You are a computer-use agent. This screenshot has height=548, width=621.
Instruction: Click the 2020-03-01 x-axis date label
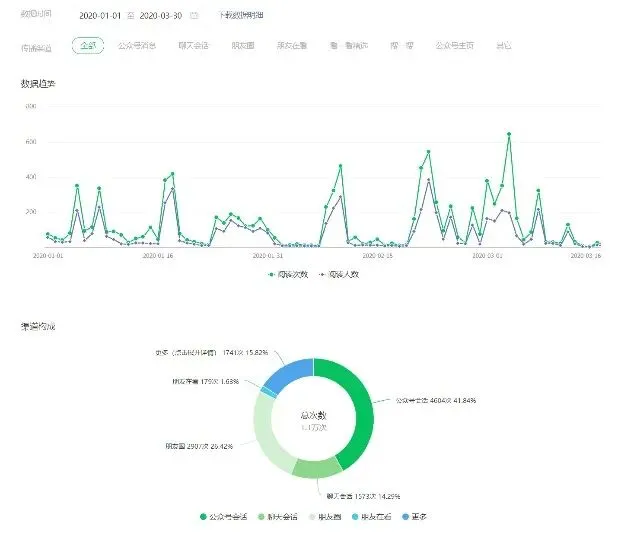487,256
